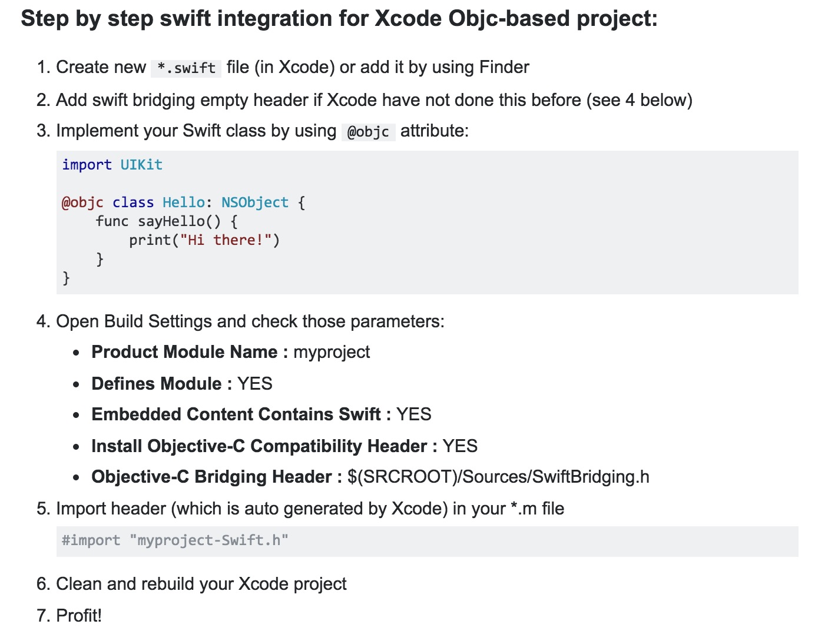This screenshot has width=828, height=644.
Task: Click the heading about Swift integration
Action: pos(339,19)
